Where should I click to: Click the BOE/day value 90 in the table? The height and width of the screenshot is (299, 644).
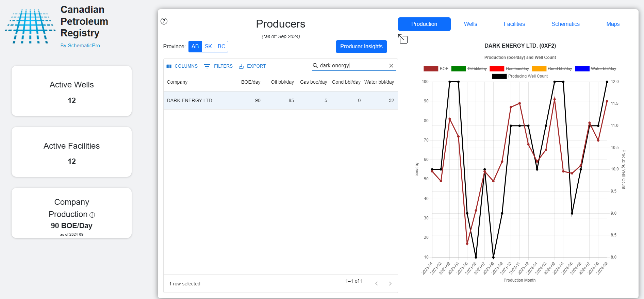click(258, 100)
